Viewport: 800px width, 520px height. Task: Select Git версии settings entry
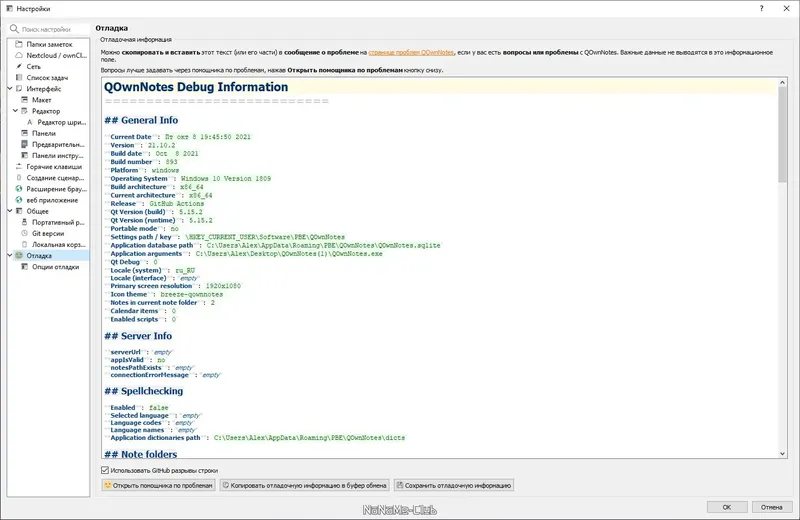click(x=48, y=233)
